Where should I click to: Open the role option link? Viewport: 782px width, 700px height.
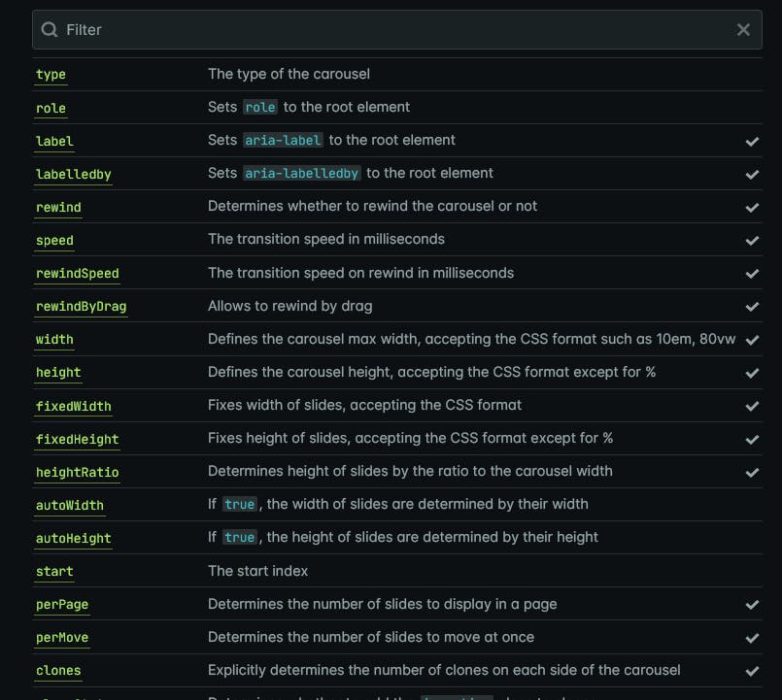tap(51, 108)
